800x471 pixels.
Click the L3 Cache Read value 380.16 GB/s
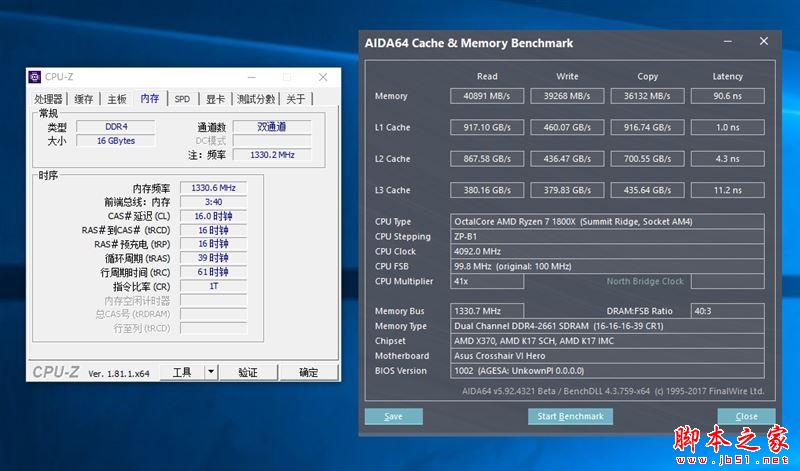pos(487,190)
